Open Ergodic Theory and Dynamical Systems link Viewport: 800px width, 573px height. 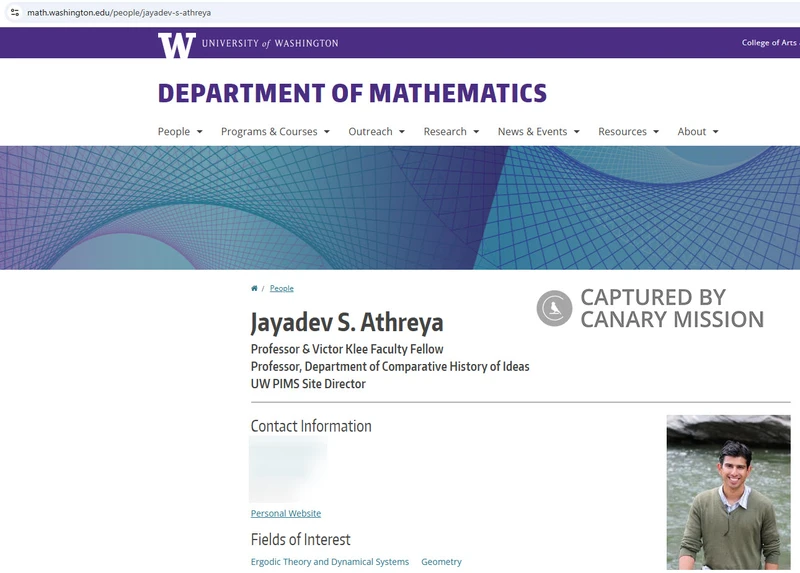(330, 562)
